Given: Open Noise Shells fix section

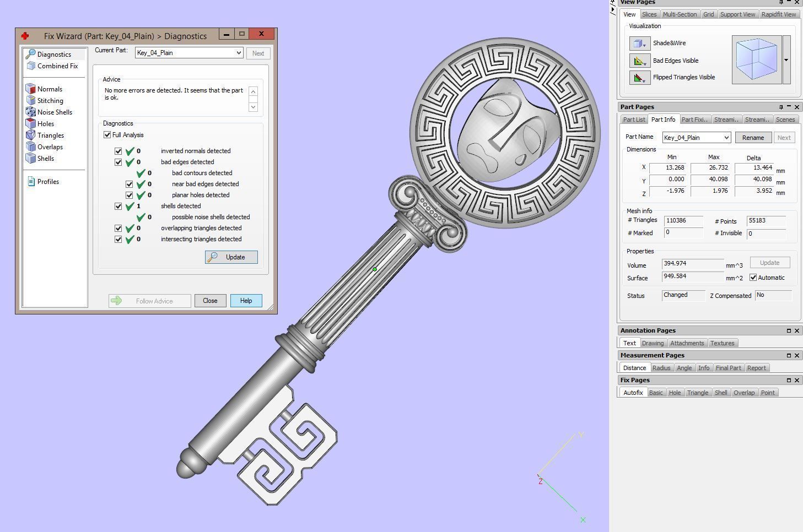Looking at the screenshot, I should [31, 112].
